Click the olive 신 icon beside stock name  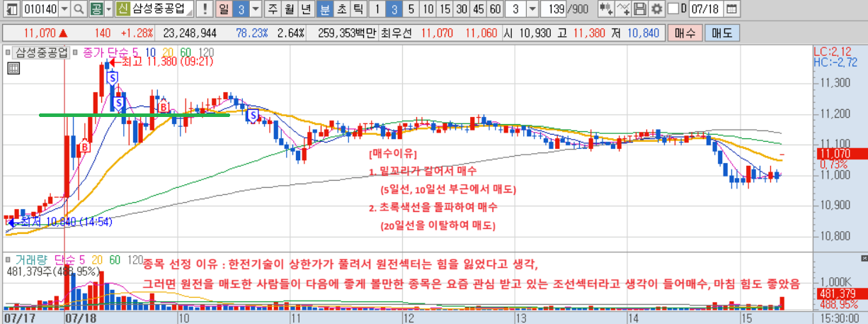point(123,9)
